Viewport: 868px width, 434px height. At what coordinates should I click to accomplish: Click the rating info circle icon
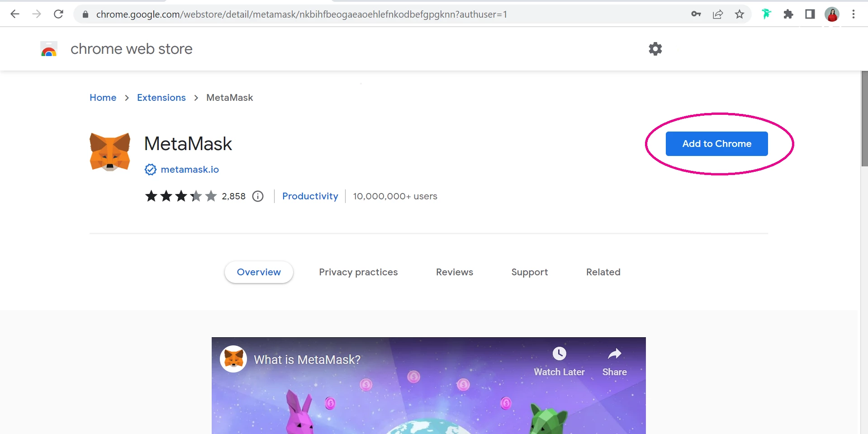[x=258, y=196]
